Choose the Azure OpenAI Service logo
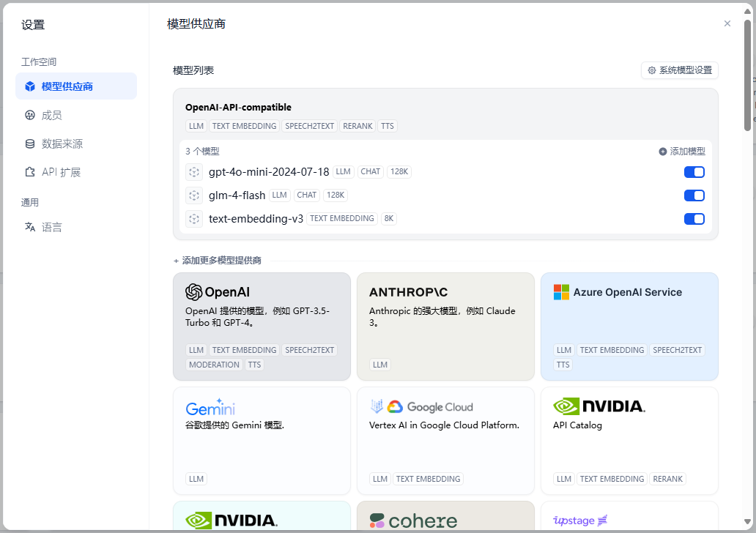The width and height of the screenshot is (756, 533). 618,292
